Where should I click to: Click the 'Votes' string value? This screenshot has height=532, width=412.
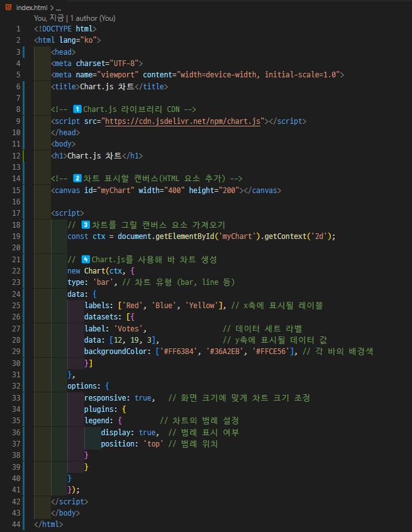128,328
